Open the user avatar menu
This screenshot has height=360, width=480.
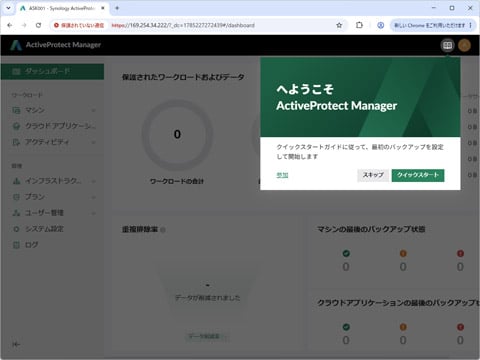pyautogui.click(x=464, y=45)
